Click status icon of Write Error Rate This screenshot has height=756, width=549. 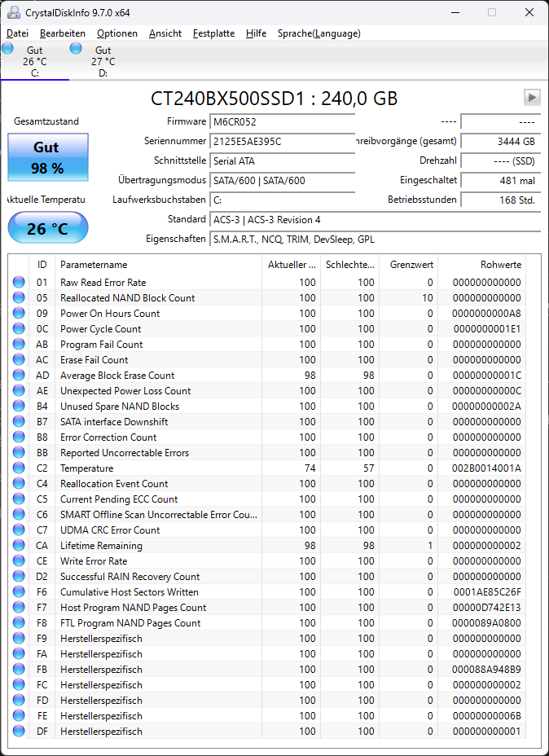pyautogui.click(x=19, y=560)
